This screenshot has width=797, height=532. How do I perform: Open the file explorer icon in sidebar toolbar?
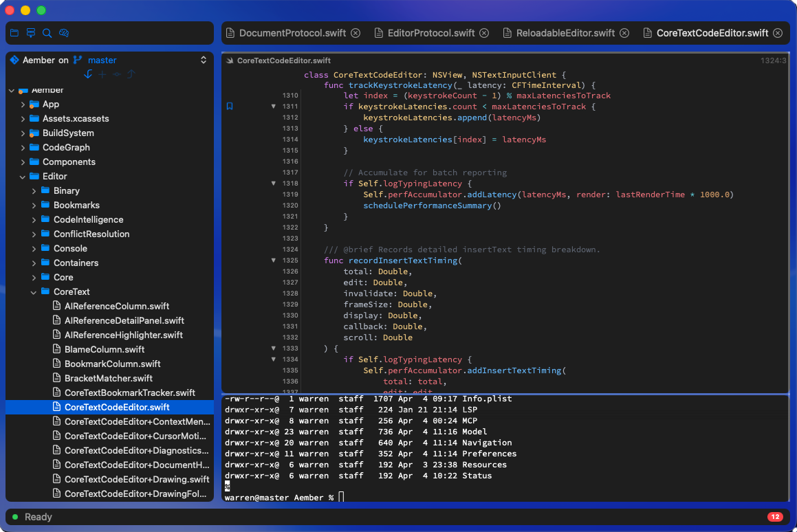14,32
